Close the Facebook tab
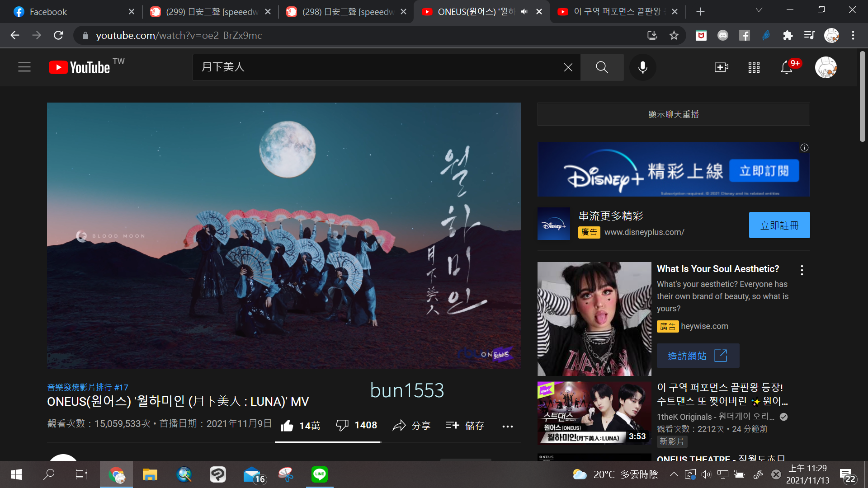Viewport: 868px width, 488px height. point(132,12)
